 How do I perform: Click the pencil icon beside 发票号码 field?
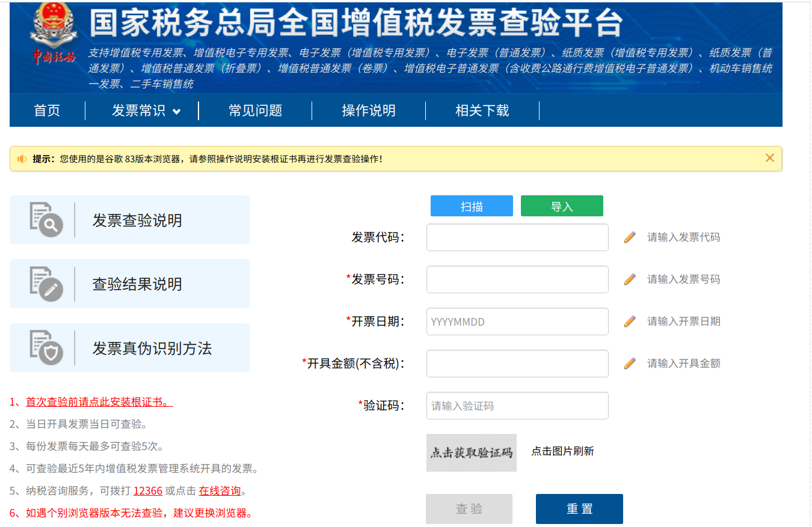(x=629, y=279)
